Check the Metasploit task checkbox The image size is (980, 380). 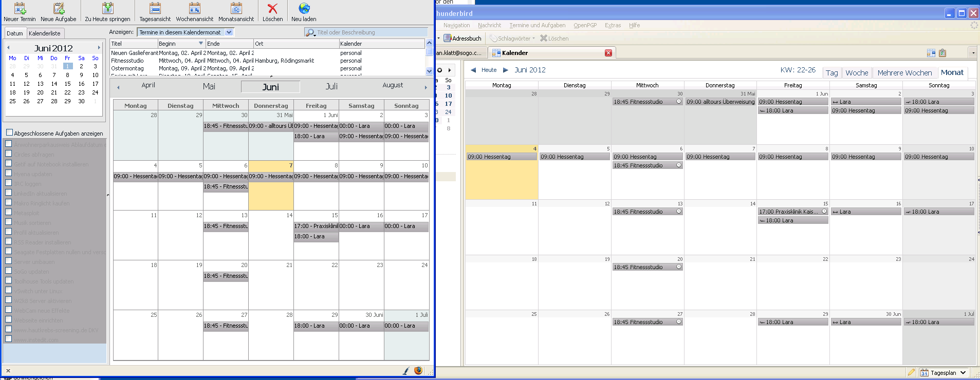[x=9, y=213]
